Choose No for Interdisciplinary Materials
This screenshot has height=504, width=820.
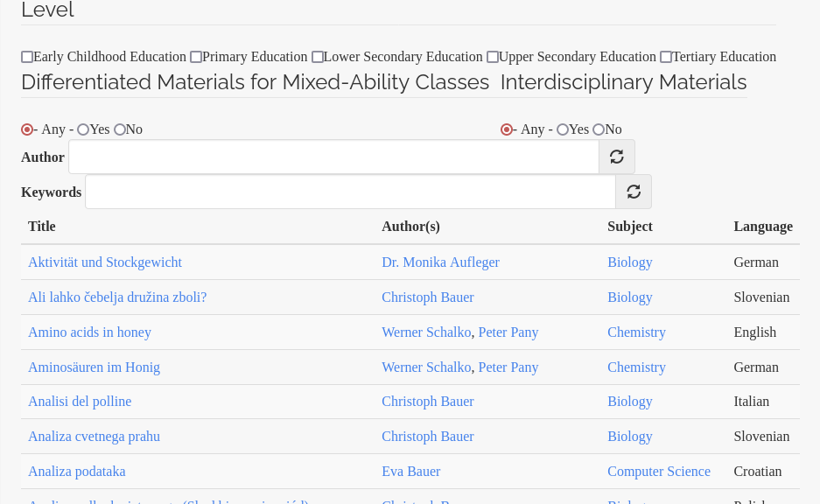(599, 129)
